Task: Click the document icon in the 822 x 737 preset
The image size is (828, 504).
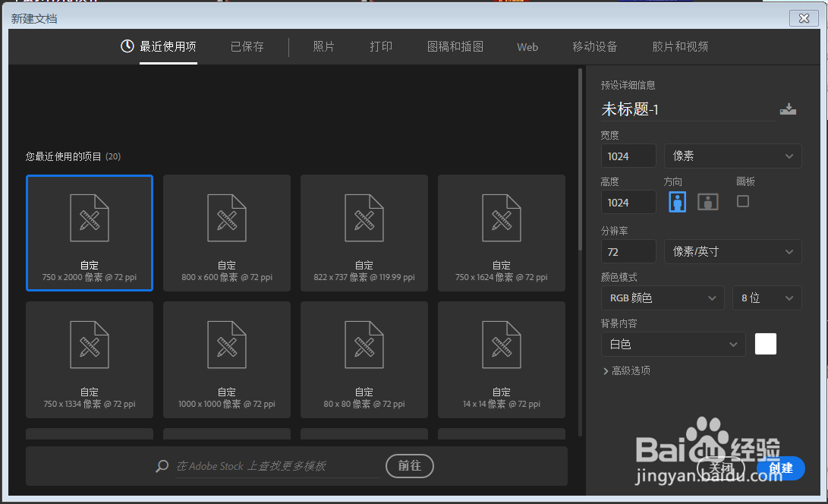Action: click(x=364, y=218)
